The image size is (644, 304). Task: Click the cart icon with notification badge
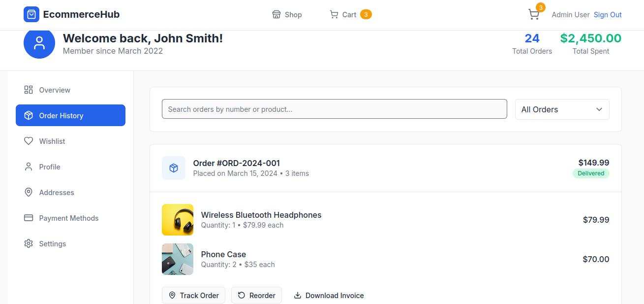pos(534,15)
